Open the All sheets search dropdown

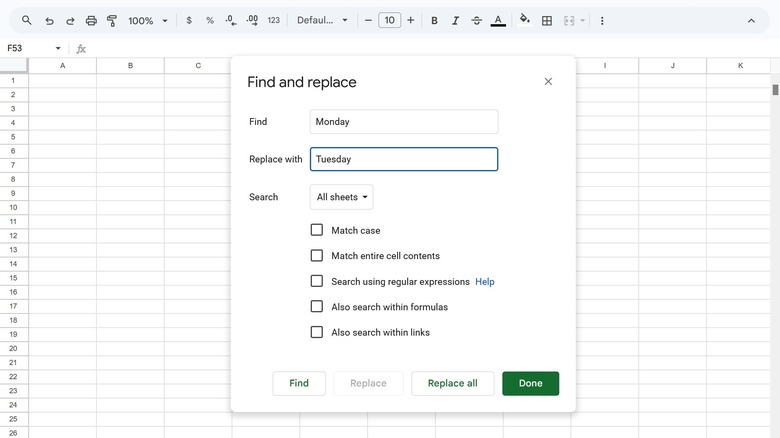click(x=341, y=197)
